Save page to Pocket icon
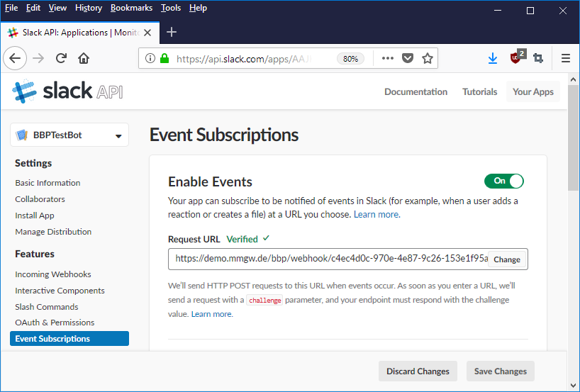 407,58
